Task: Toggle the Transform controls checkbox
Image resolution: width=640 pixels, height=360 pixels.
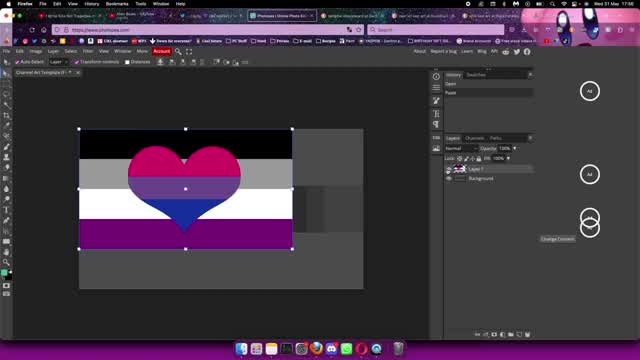Action: coord(77,62)
